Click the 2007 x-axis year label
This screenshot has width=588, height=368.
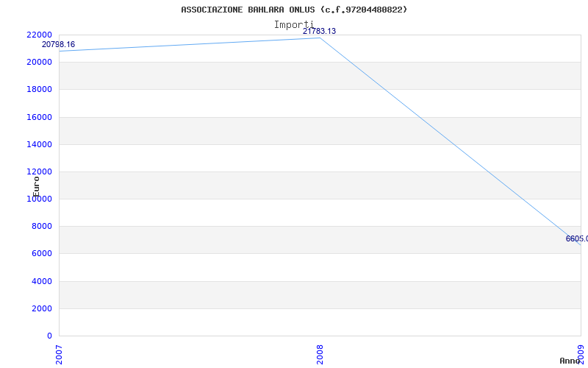[x=59, y=355]
